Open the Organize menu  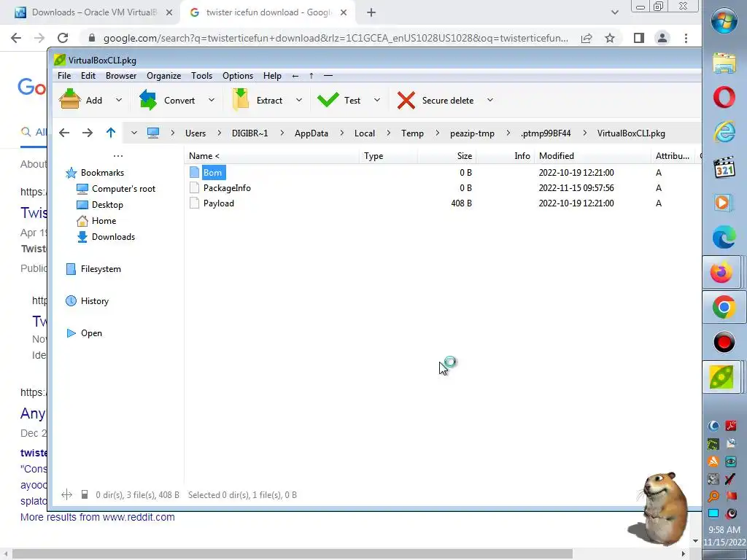tap(164, 76)
